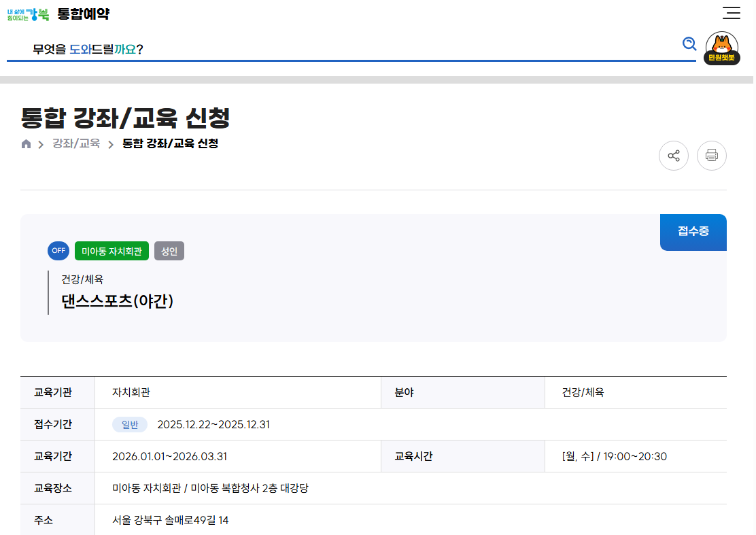Image resolution: width=756 pixels, height=535 pixels.
Task: Click the 일반 registration badge
Action: 130,425
